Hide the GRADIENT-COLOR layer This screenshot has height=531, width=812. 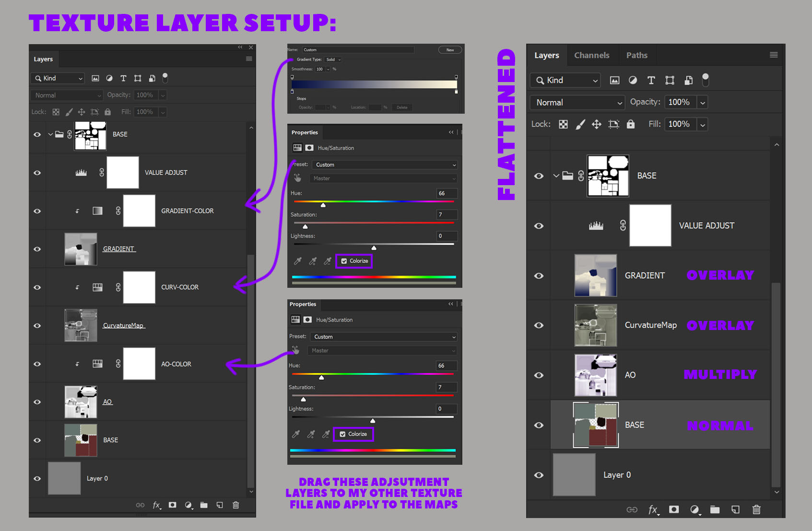coord(37,211)
